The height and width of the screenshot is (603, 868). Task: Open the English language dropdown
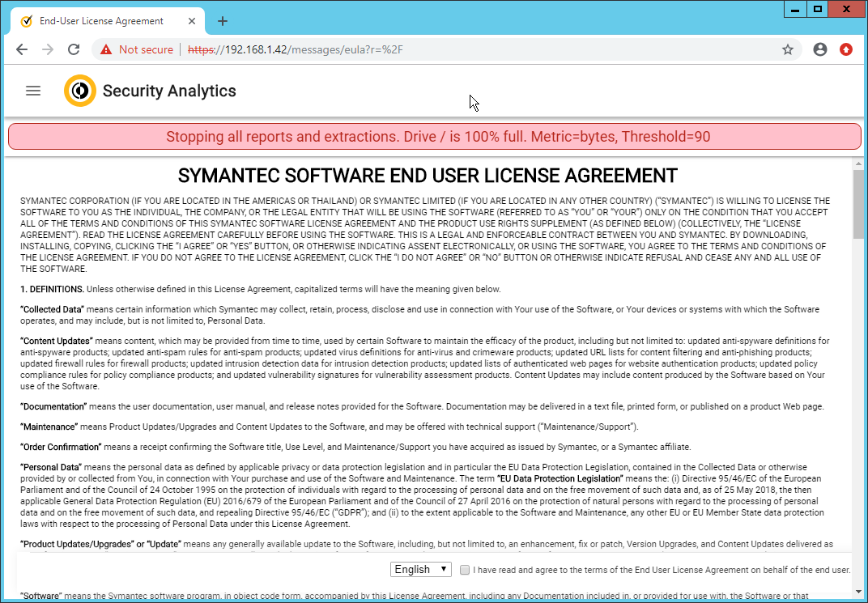pos(421,569)
